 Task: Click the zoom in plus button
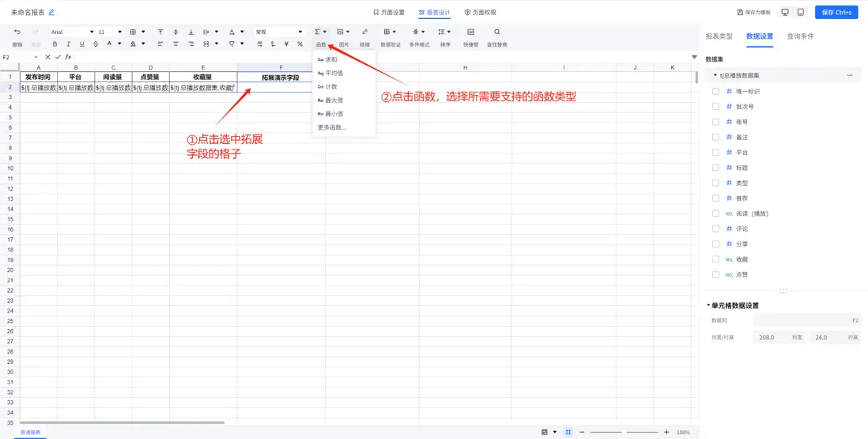pos(666,432)
